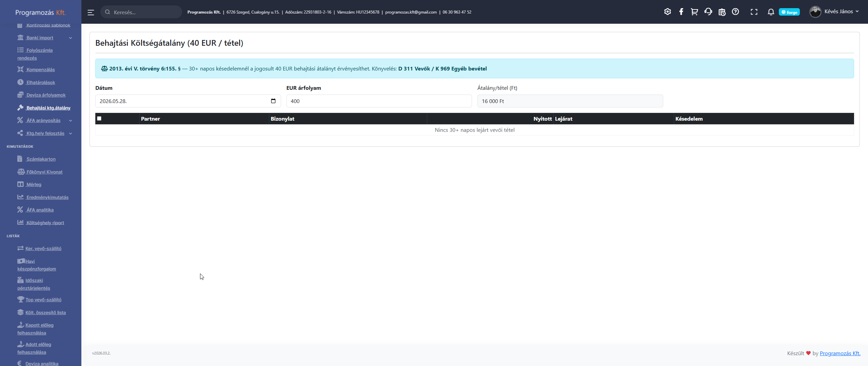Open the support headset icon
Screen dimensions: 868x366
point(708,12)
